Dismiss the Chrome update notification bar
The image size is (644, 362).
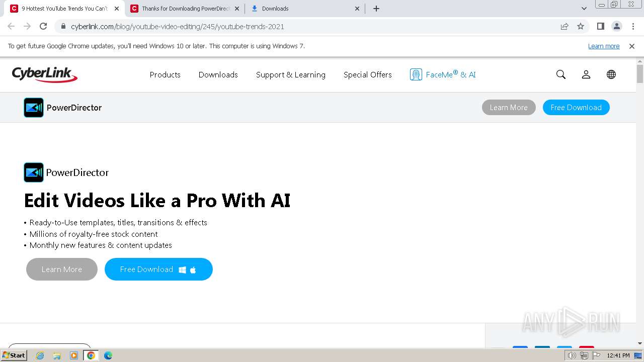coord(632,46)
